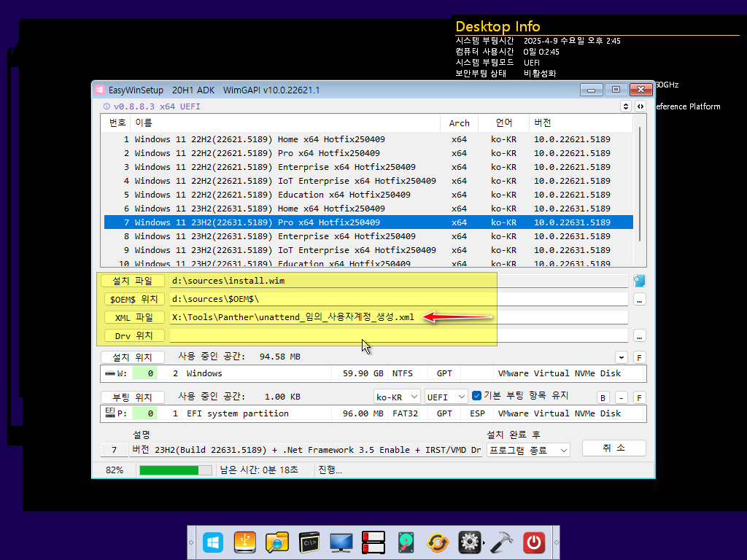747x560 pixels.
Task: Open the ko-KR boot language dropdown
Action: 397,397
